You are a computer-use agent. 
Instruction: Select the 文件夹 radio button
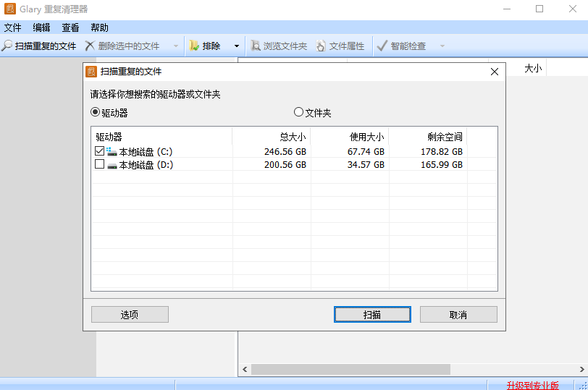pyautogui.click(x=298, y=112)
